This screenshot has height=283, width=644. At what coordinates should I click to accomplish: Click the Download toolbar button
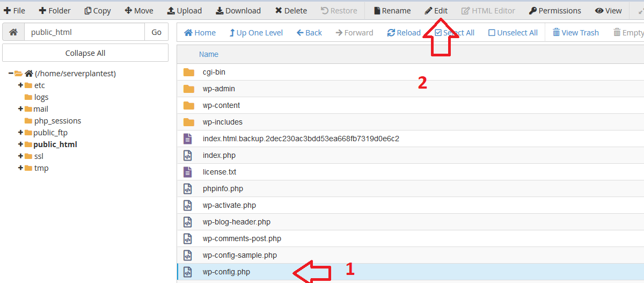point(238,11)
